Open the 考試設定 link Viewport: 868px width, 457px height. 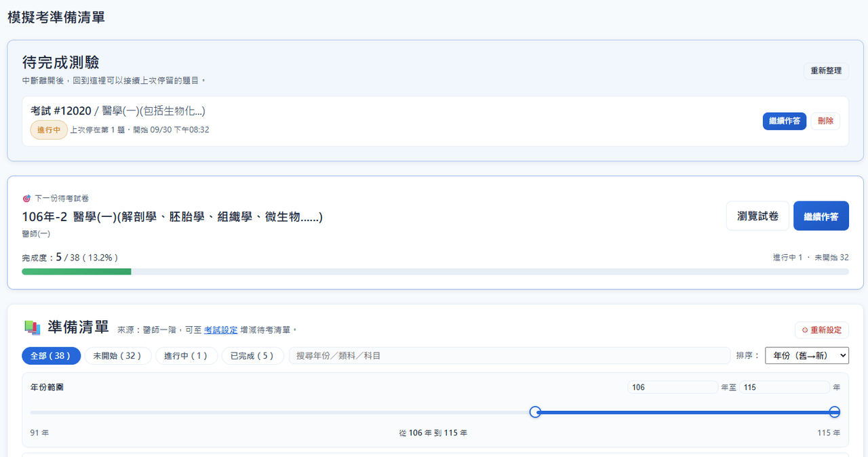220,330
